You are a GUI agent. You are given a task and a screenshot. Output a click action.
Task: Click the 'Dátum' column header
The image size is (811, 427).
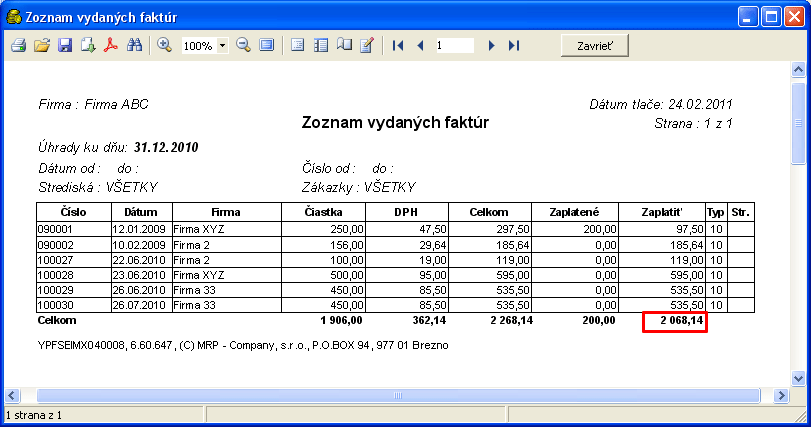point(141,212)
